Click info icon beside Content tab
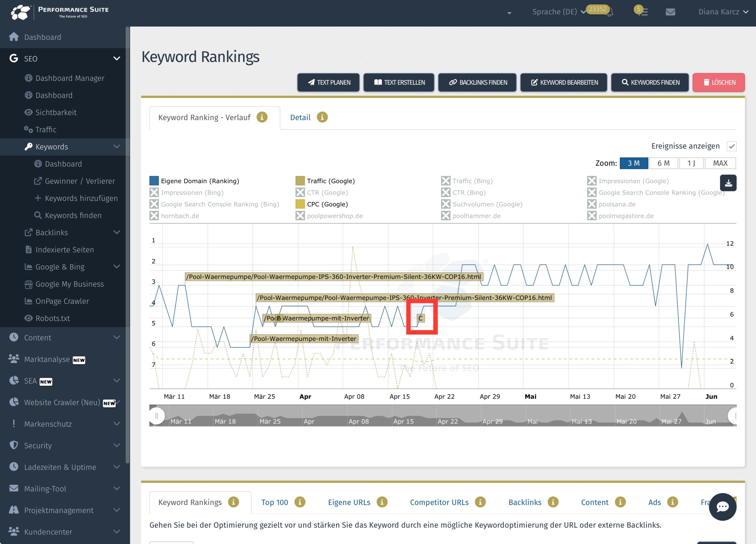Viewport: 756px width, 544px height. (620, 502)
